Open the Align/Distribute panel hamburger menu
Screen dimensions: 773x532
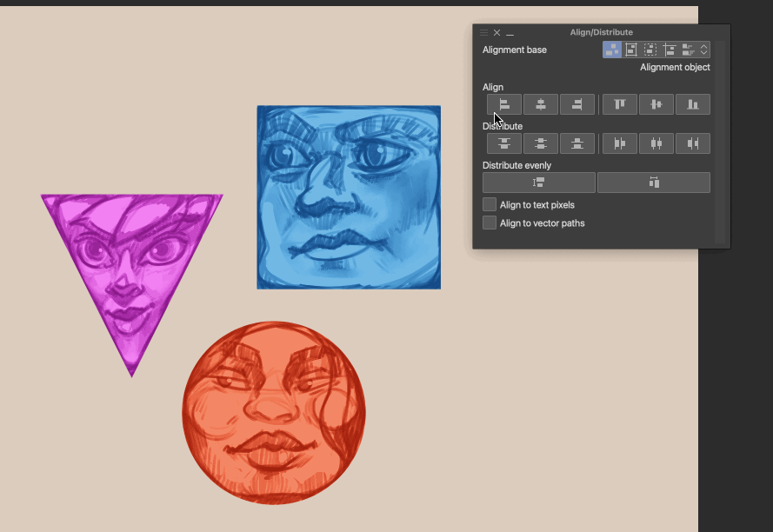[x=483, y=32]
